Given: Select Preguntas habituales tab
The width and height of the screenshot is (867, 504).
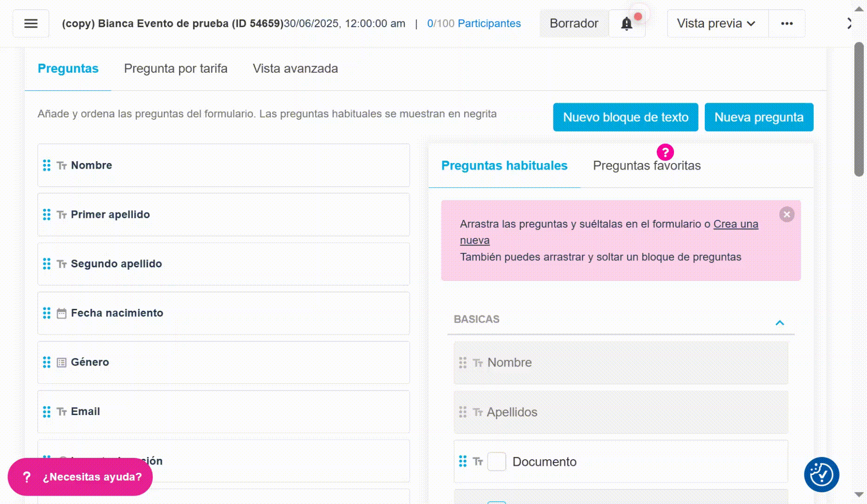Looking at the screenshot, I should click(504, 166).
